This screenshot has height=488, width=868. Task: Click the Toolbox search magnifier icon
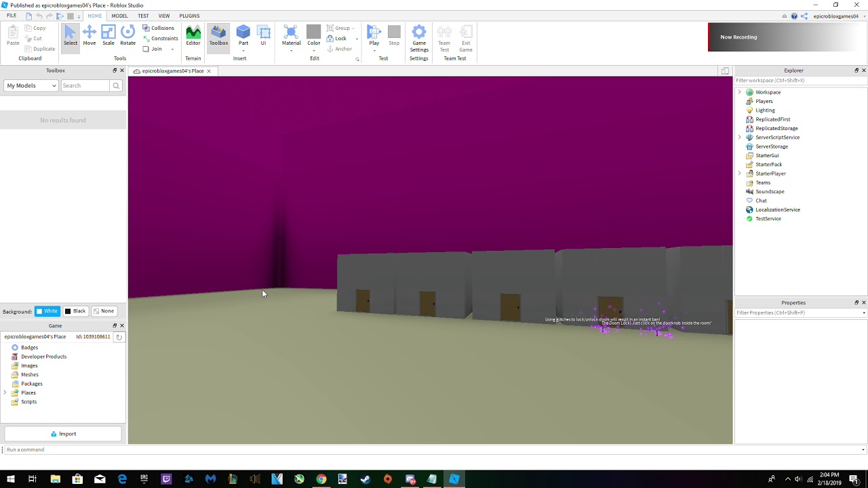click(116, 85)
